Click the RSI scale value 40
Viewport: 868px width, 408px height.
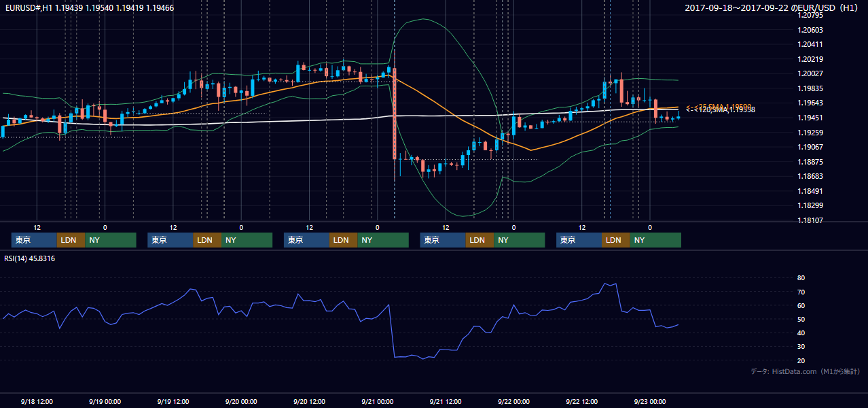pyautogui.click(x=801, y=333)
